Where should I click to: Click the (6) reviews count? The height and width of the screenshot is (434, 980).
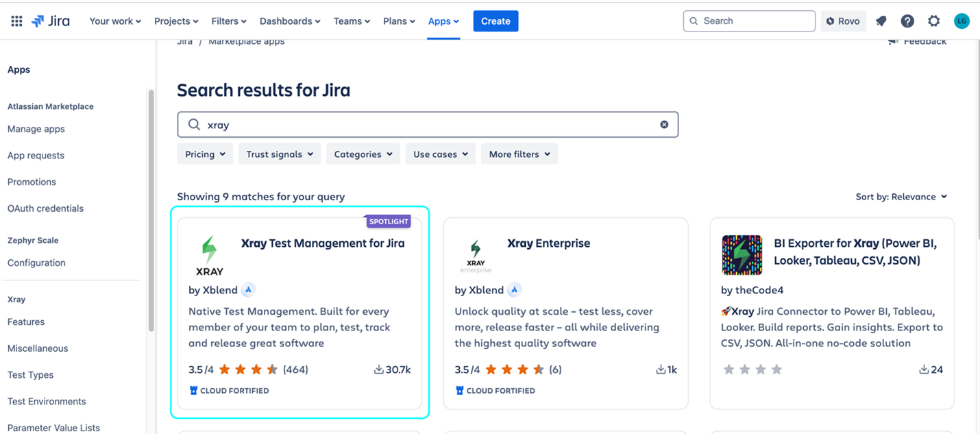[x=555, y=370]
